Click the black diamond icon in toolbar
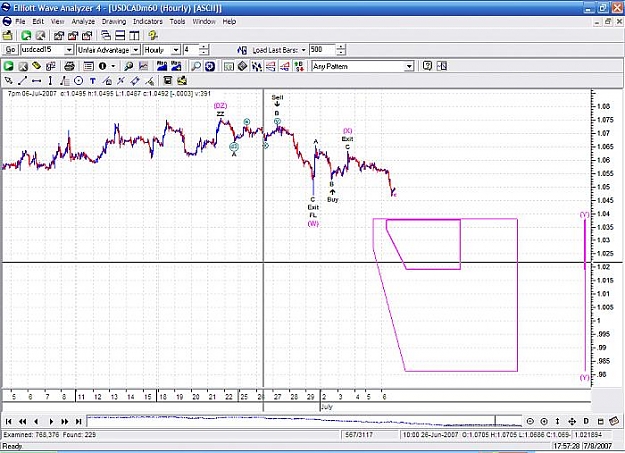Viewport: 625px width, 453px height. click(x=242, y=66)
